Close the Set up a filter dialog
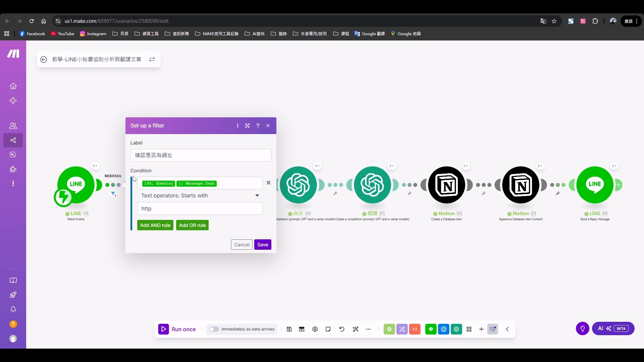Viewport: 644px width, 362px height. (x=268, y=126)
